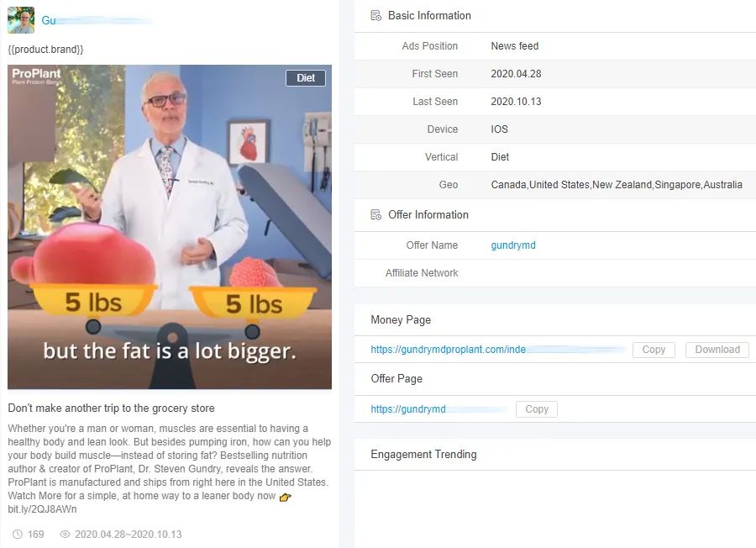Click the bit.ly/2QJ8AWn short link text
The width and height of the screenshot is (756, 548).
point(43,509)
